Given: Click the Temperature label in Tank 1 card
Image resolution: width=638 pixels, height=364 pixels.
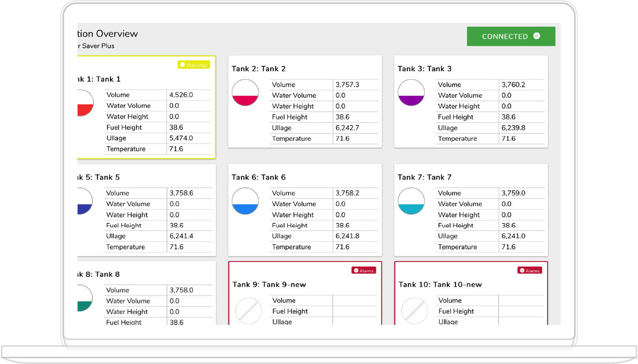Looking at the screenshot, I should tap(126, 149).
